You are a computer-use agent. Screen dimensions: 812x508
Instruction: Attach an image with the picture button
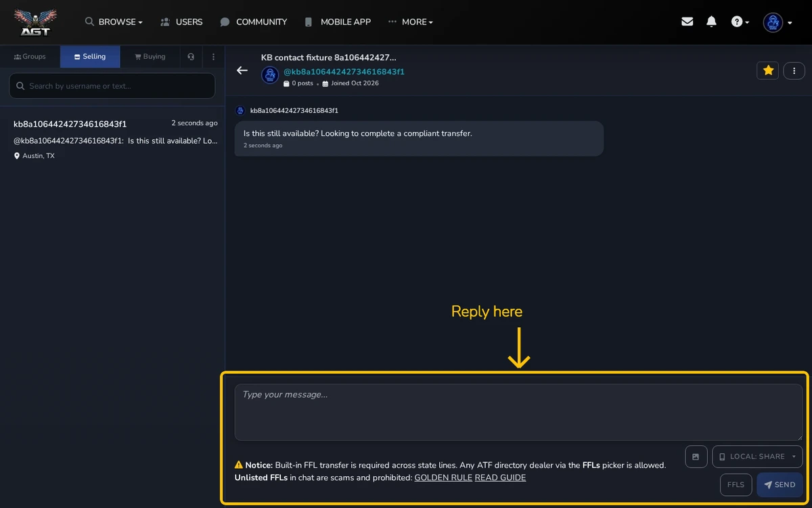696,457
